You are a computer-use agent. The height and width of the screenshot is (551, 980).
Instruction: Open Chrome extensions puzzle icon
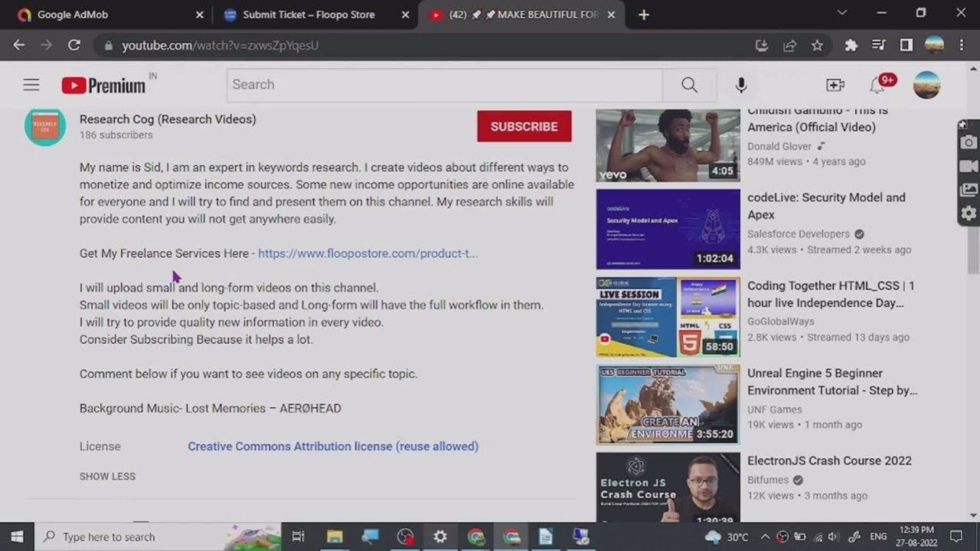click(851, 45)
